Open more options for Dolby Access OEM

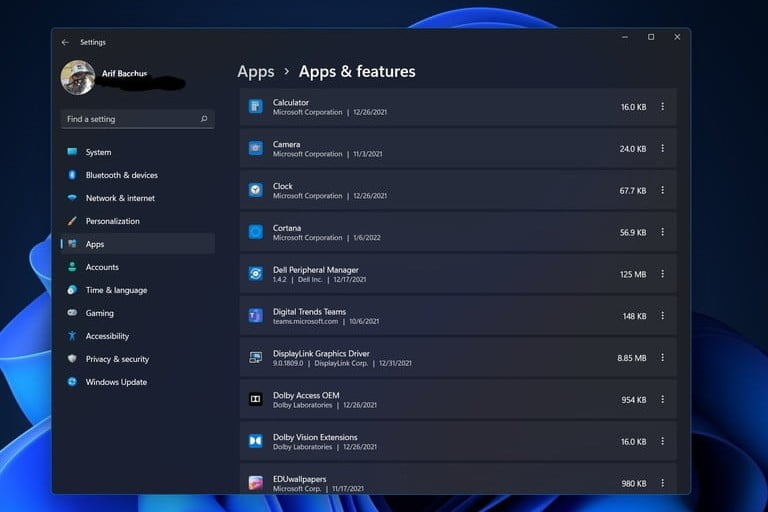[663, 399]
